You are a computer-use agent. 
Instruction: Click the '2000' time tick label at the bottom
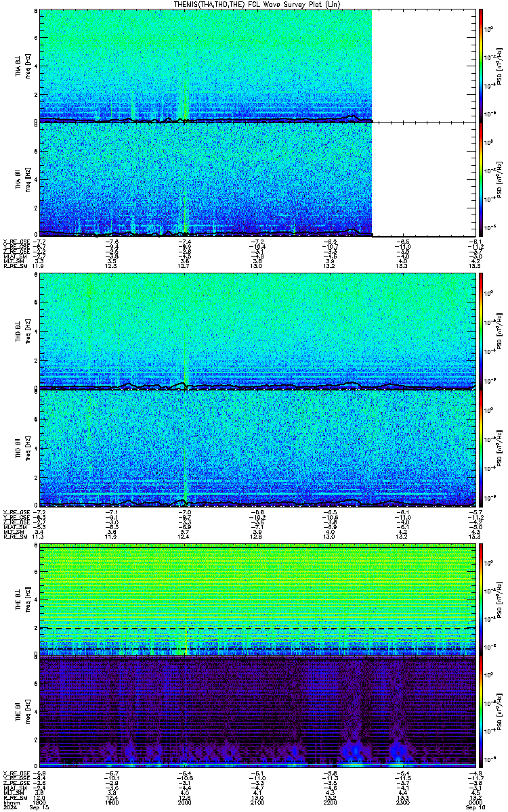click(184, 802)
